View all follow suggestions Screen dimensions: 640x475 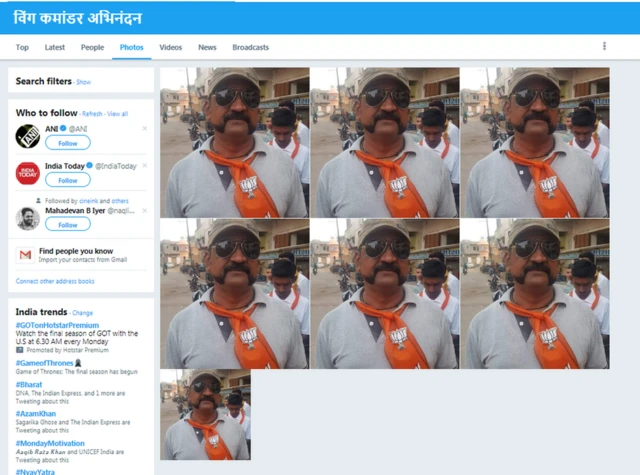point(118,114)
